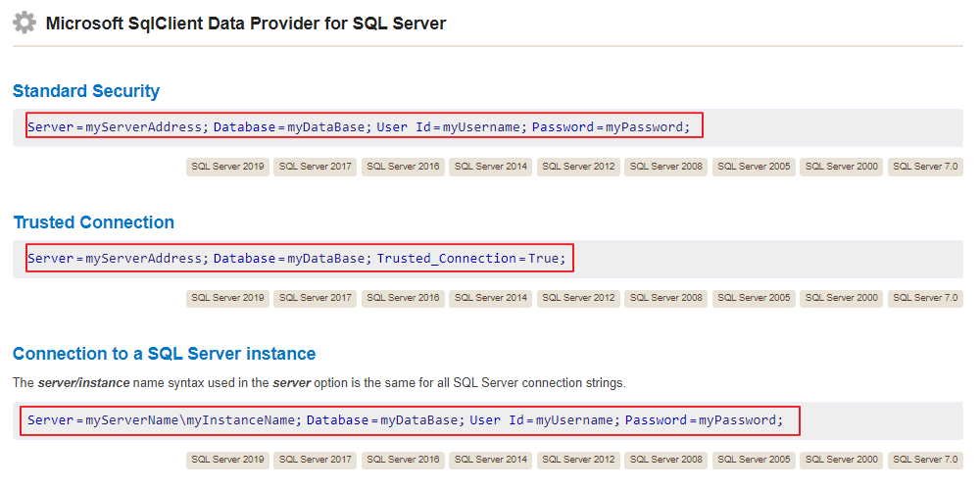Select SQL Server 2019 tag under Standard Security
Viewport: 980px width, 490px height.
pos(227,167)
